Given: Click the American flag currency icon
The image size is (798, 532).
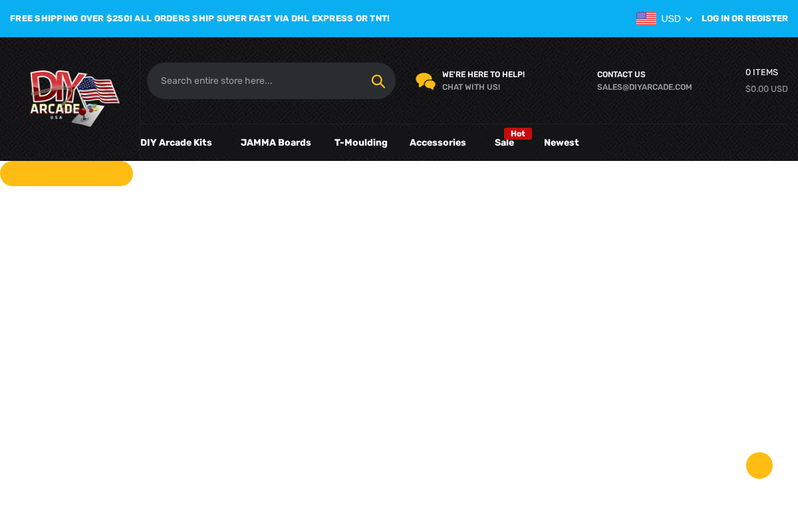Looking at the screenshot, I should (x=646, y=18).
